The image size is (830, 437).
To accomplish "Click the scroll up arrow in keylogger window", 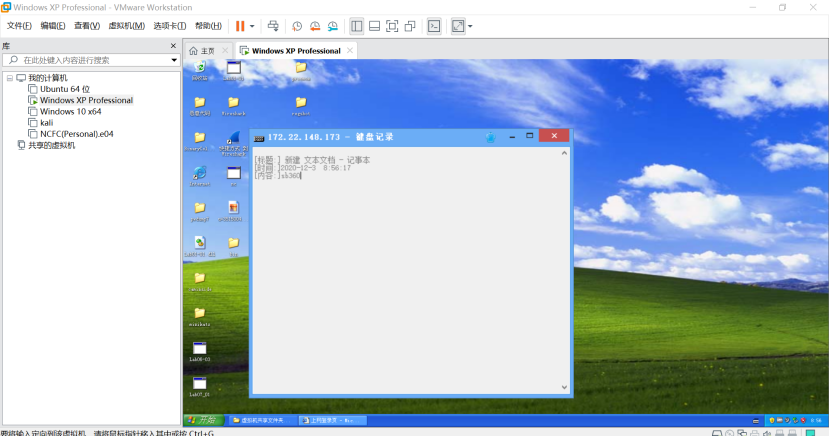I will pos(564,153).
